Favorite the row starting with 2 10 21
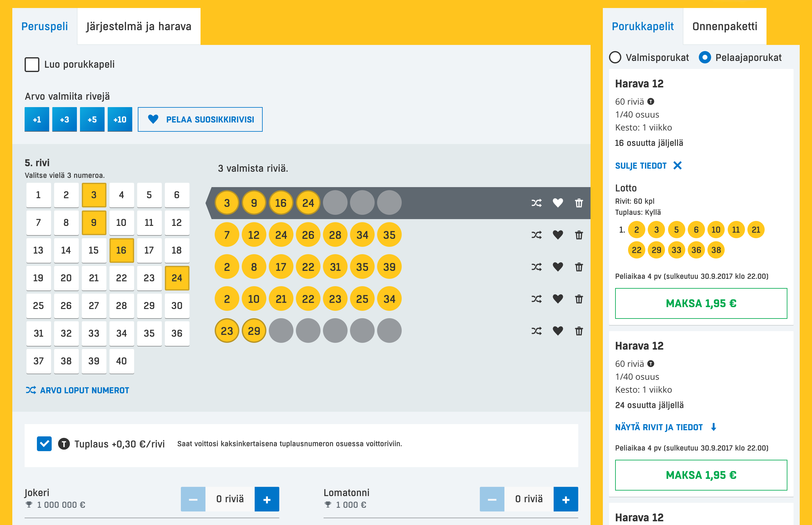The width and height of the screenshot is (812, 525). 557,299
